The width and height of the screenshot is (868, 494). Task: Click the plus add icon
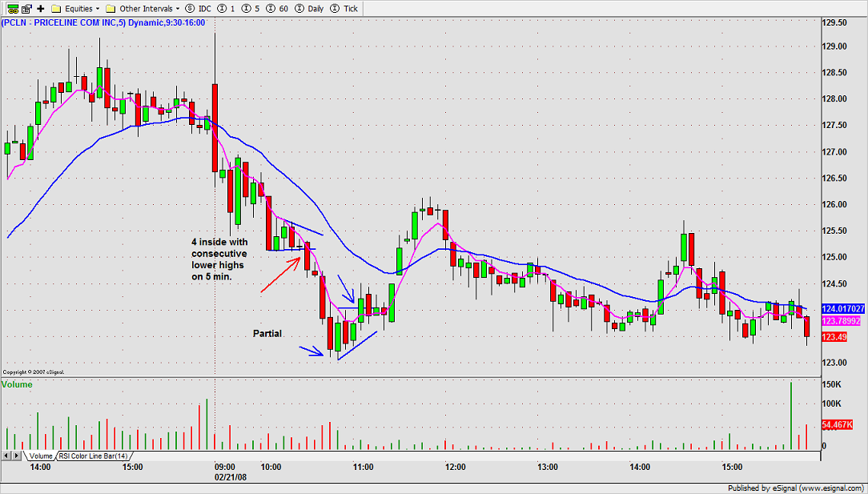click(x=40, y=8)
